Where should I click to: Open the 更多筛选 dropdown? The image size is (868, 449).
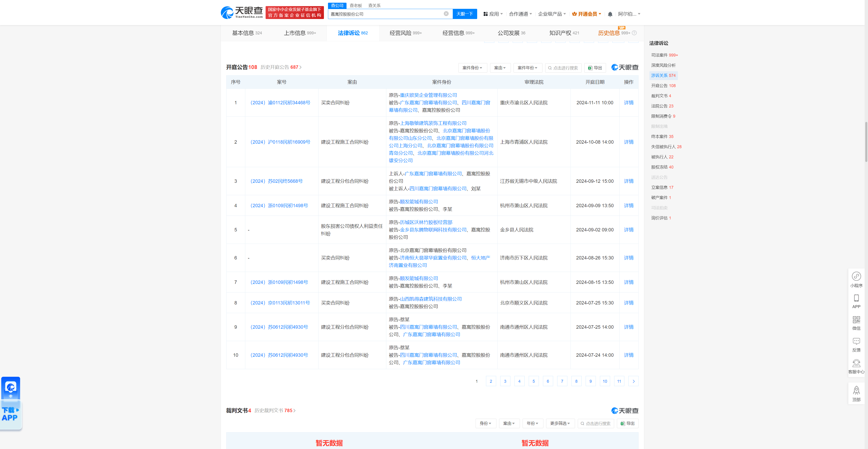click(x=560, y=423)
